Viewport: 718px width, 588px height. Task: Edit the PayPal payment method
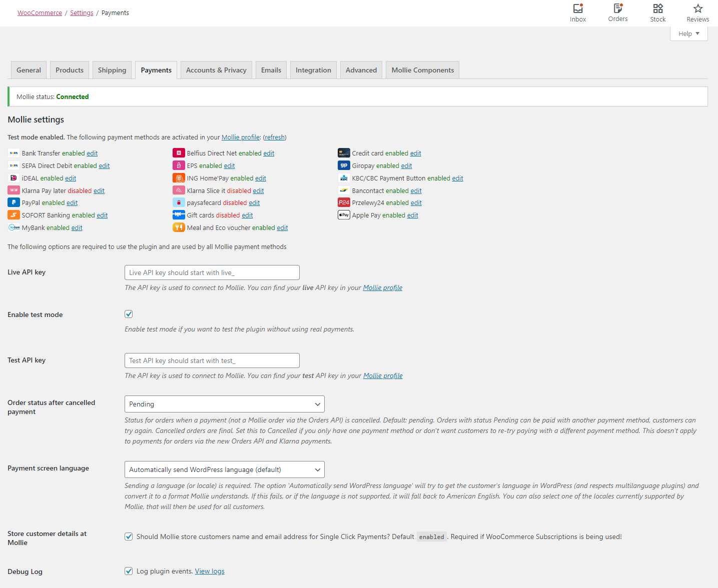point(72,202)
